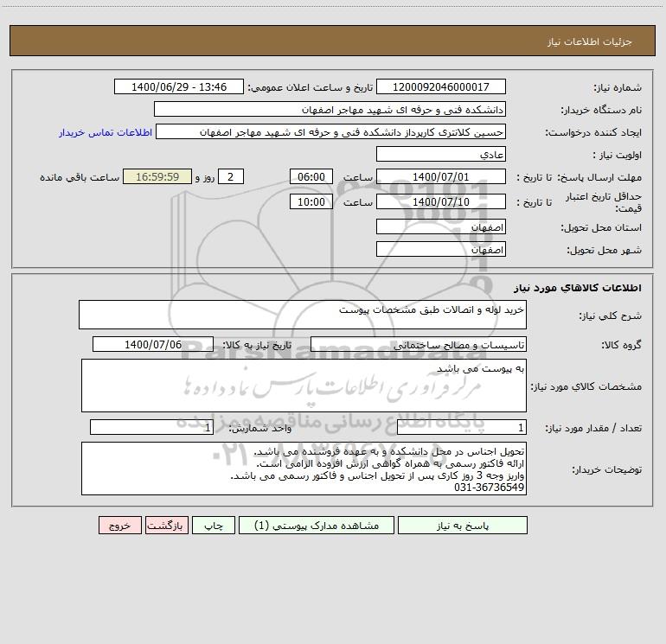Click the response deadline date 1400/07/01
The height and width of the screenshot is (644, 666).
[x=441, y=176]
